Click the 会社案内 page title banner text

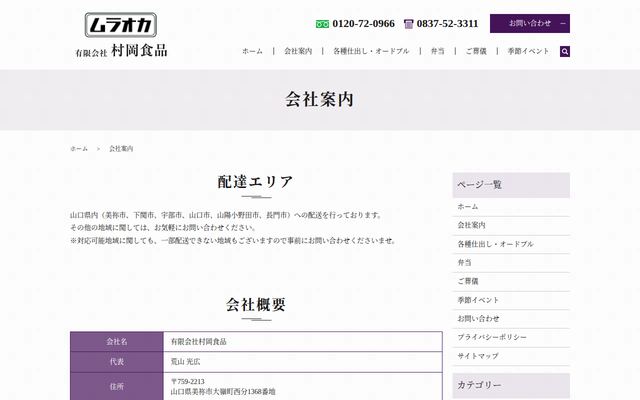[x=319, y=99]
